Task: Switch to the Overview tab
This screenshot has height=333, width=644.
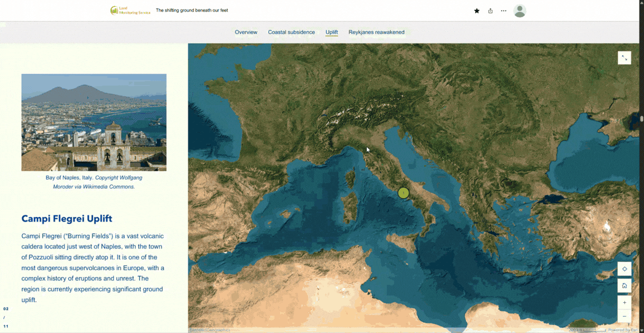Action: click(246, 32)
